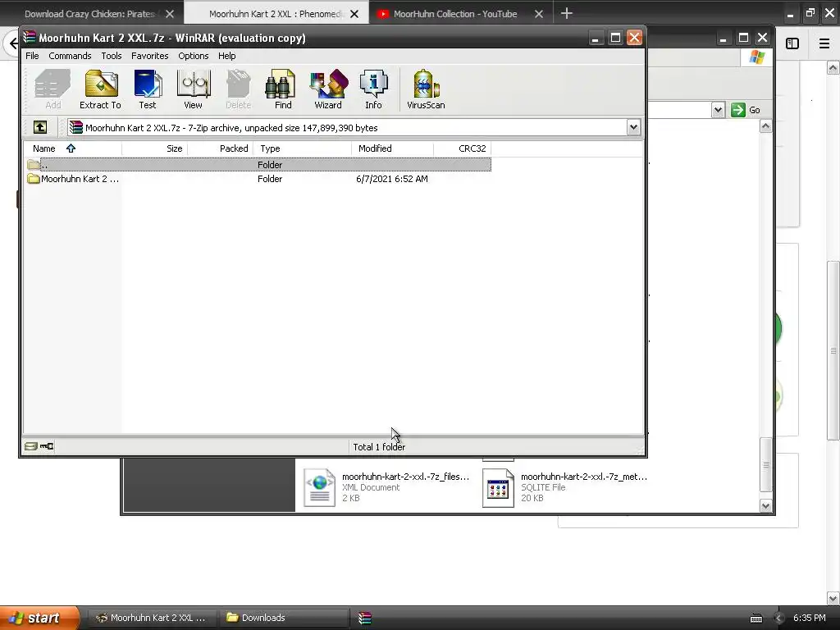
Task: Sort by the Name column header
Action: [x=73, y=148]
